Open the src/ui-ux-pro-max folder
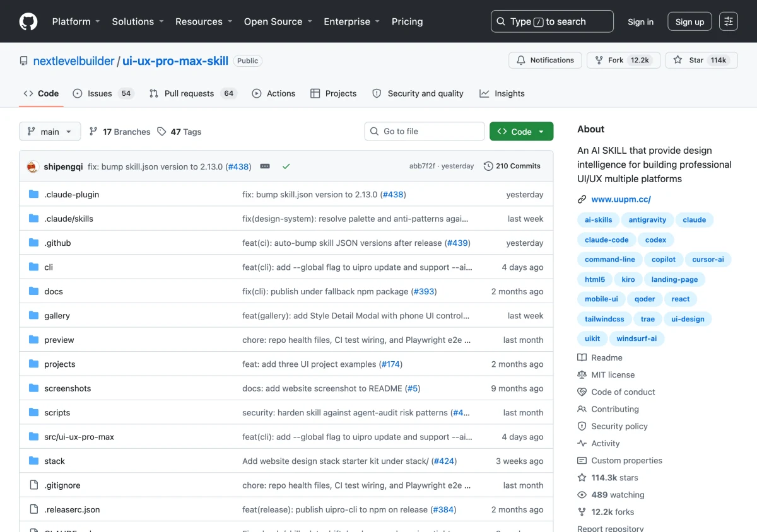This screenshot has height=532, width=757. 79,437
